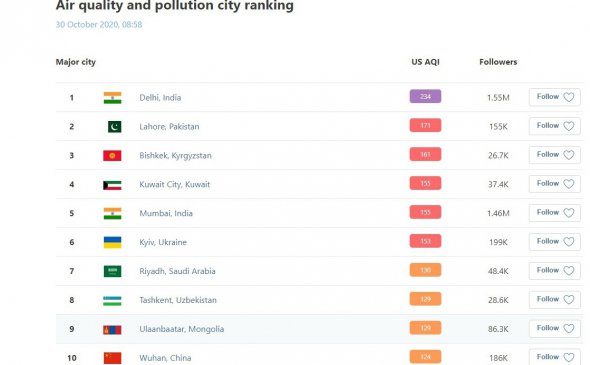Click the Uzbekistan flag next to Tashkent
590x365 pixels.
112,300
